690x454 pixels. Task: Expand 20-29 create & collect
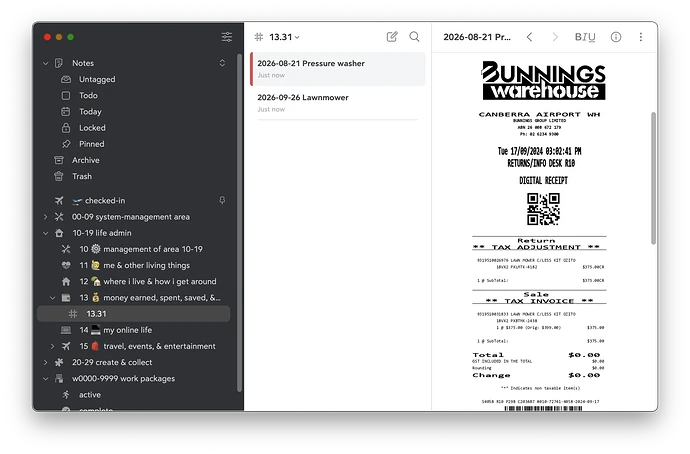point(45,362)
